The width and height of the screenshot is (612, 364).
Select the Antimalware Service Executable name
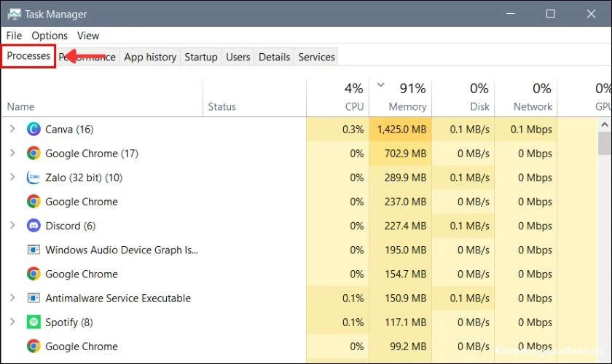[118, 298]
